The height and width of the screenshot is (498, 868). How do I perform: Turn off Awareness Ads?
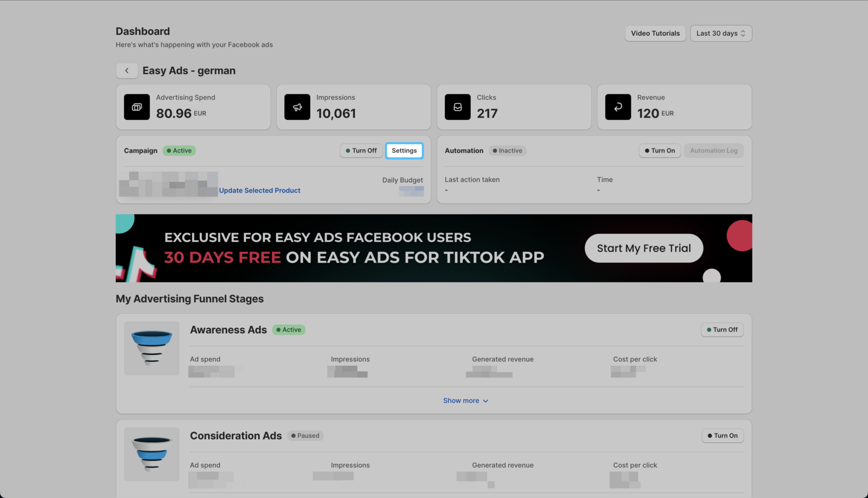[x=722, y=329]
